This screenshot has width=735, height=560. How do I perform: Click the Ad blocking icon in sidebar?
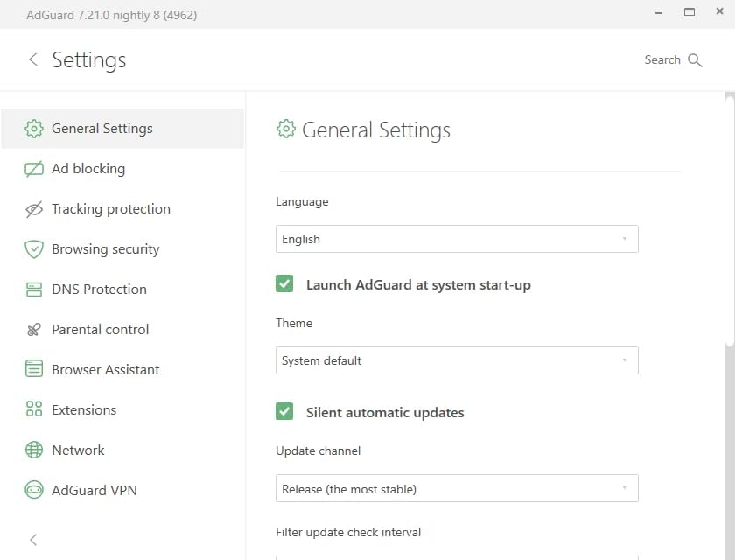[34, 169]
